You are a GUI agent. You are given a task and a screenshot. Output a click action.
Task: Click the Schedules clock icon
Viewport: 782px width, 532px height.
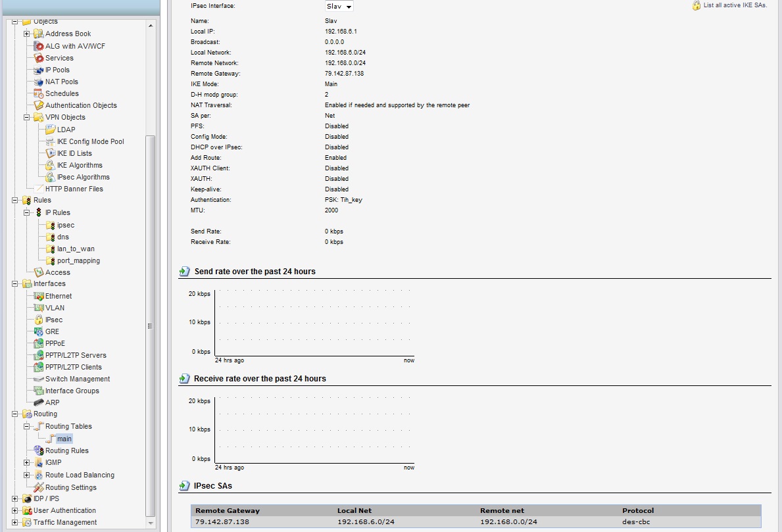point(39,93)
